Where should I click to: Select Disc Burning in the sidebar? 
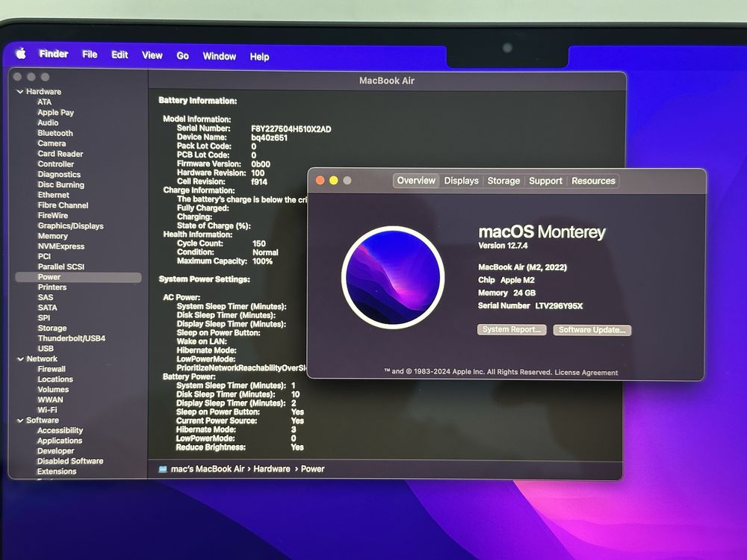[x=61, y=184]
